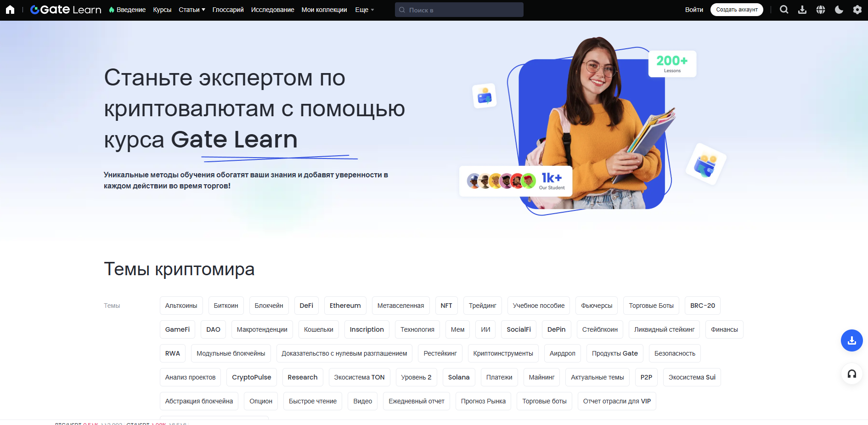Click the 200+ Lessons badge
The image size is (868, 425).
click(672, 64)
